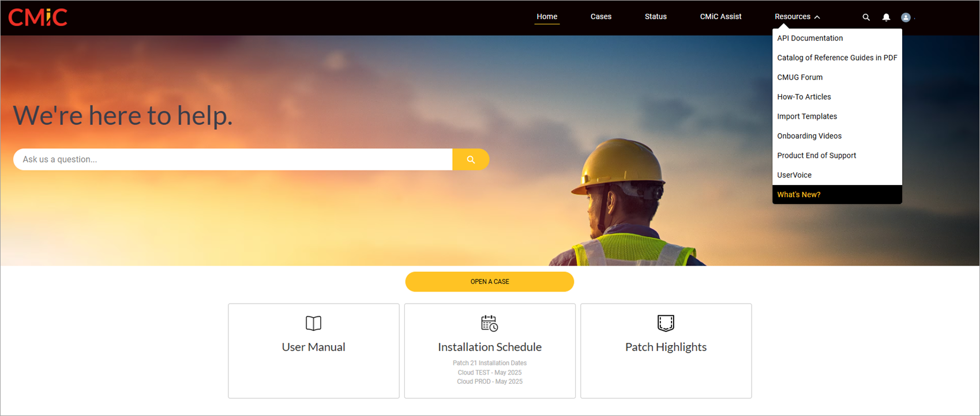Open Catalog of Reference Guides in PDF
The height and width of the screenshot is (416, 980).
point(837,58)
